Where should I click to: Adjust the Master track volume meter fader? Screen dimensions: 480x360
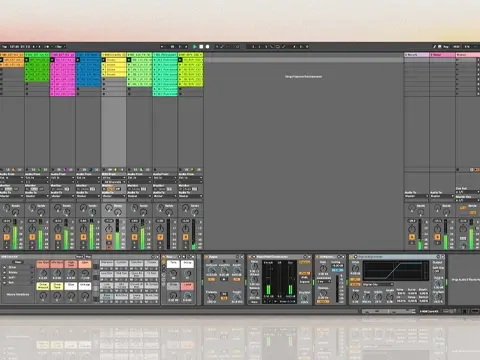click(471, 234)
